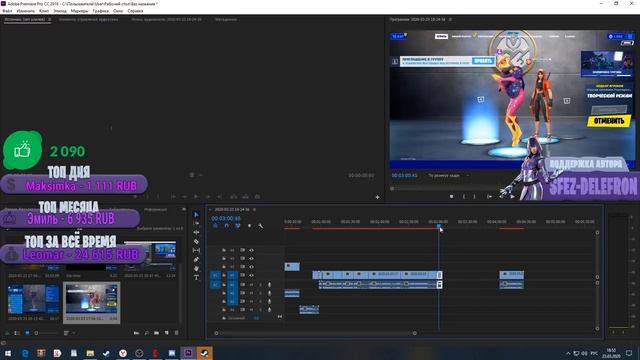Toggle A1 source patching
Viewport: 640px width, 360px height.
point(215,284)
